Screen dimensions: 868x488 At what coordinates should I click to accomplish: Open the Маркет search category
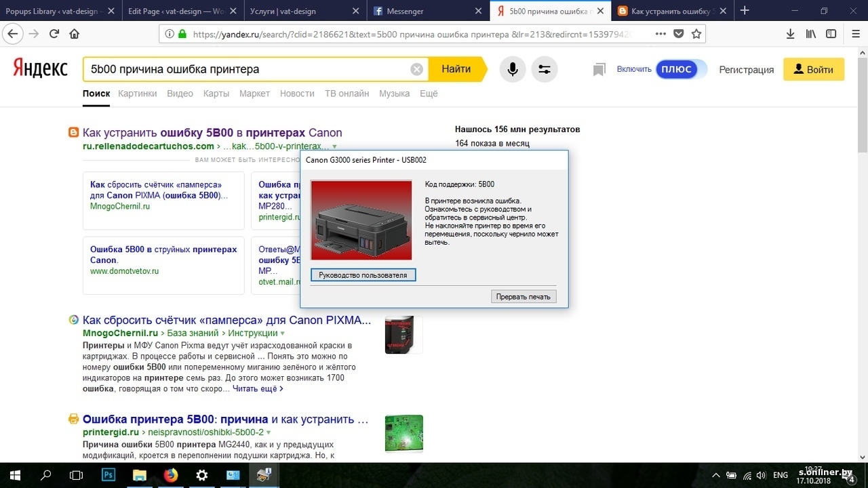point(254,94)
